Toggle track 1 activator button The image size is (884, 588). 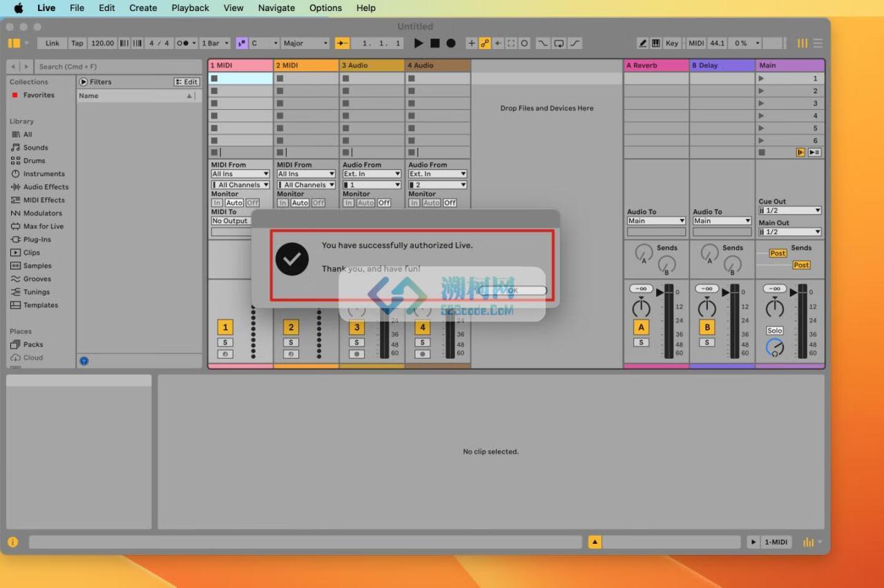click(x=225, y=327)
